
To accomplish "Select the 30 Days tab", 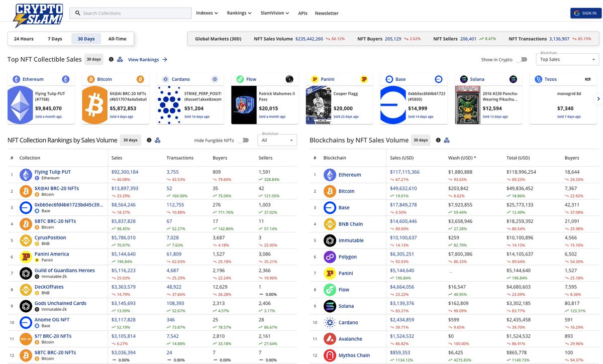I will point(86,39).
